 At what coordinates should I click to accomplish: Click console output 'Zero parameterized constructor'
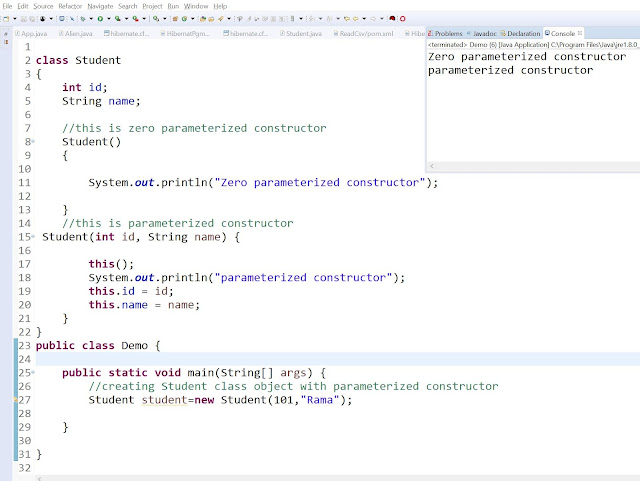pyautogui.click(x=527, y=56)
